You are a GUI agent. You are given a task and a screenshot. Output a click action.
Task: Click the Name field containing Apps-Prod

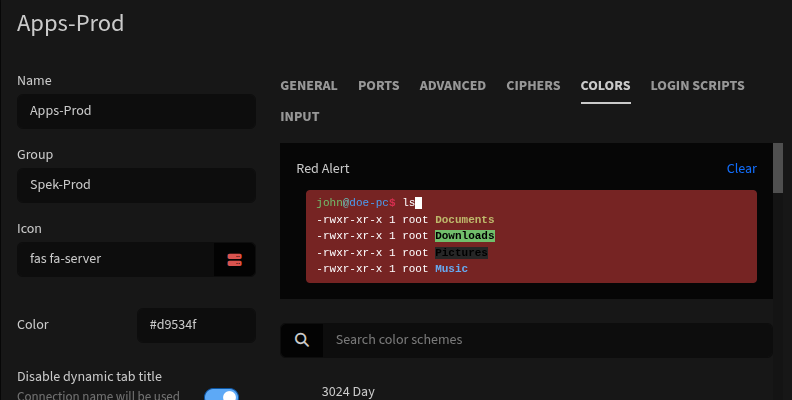point(136,111)
